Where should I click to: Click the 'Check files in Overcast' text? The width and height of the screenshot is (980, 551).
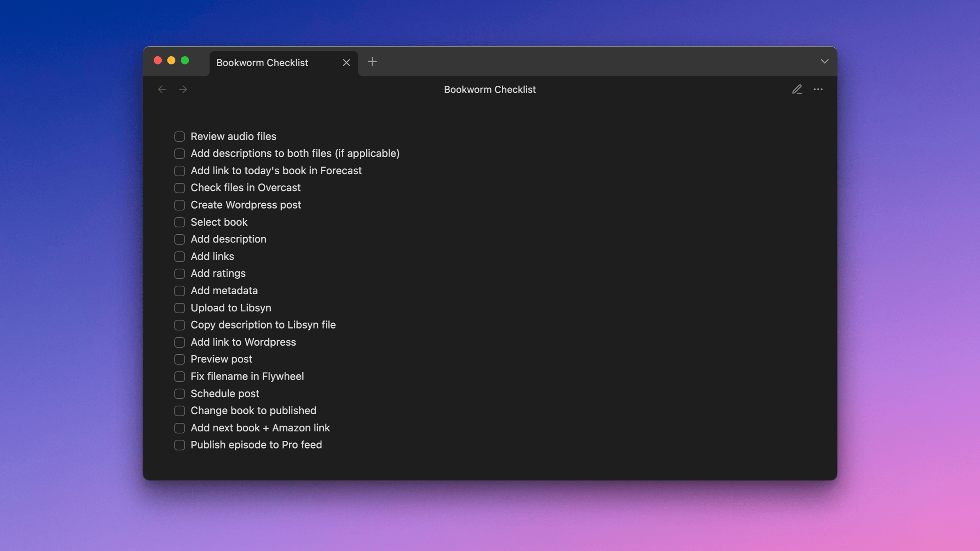tap(245, 188)
